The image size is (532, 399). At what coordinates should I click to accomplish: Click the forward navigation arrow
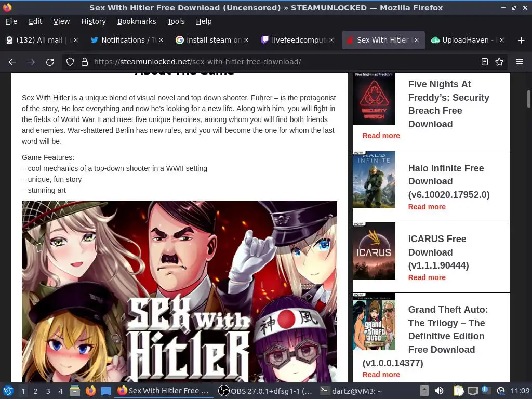pos(31,62)
